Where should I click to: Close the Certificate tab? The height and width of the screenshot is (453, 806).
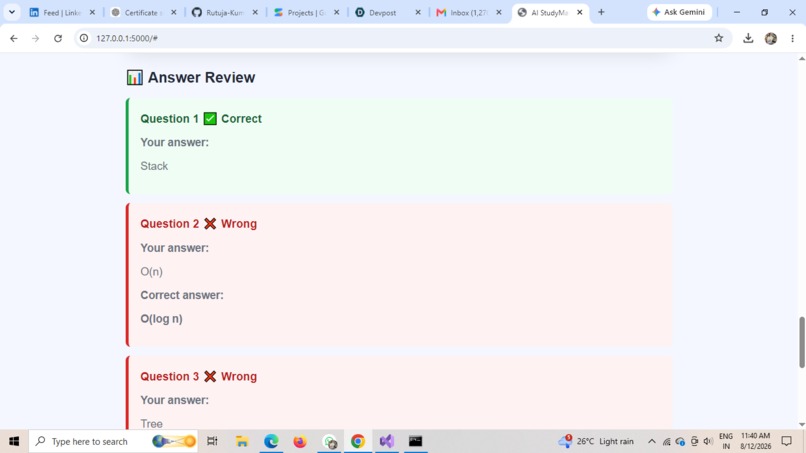point(174,12)
